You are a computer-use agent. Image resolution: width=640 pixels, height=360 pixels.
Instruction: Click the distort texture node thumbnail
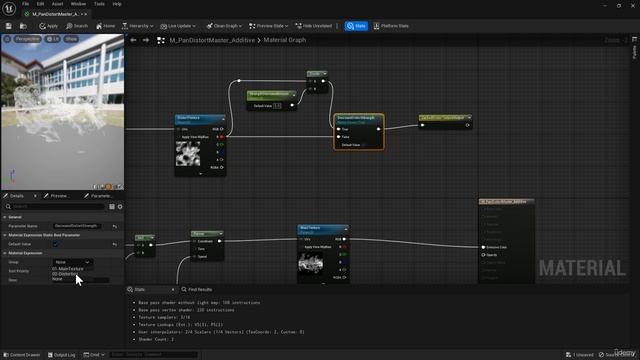point(188,153)
